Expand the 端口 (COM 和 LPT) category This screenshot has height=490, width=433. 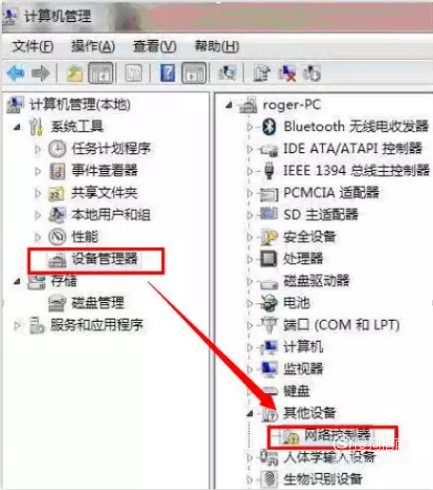pyautogui.click(x=250, y=325)
